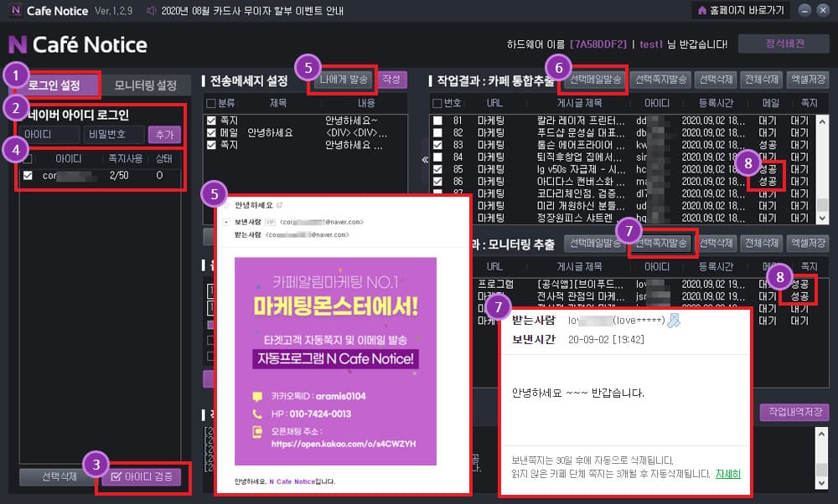Select the monitoring row titled [공식앱][브이푸드
838x504 pixels.
[580, 284]
